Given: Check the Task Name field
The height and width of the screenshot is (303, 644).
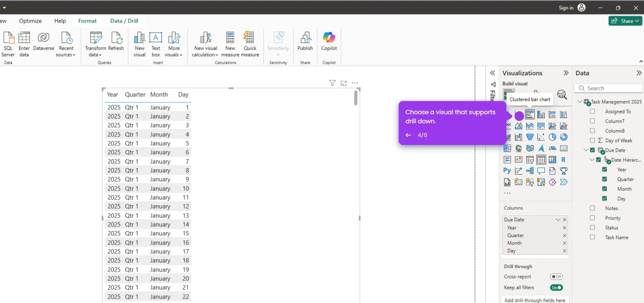Looking at the screenshot, I should pos(592,237).
